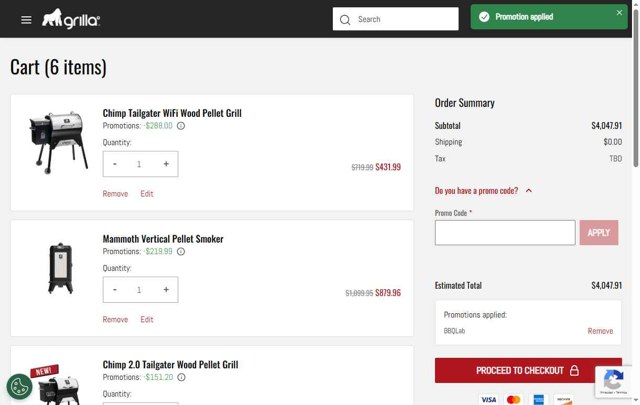Select the 'Cart (6 items)' heading
This screenshot has height=405, width=640.
(x=58, y=67)
